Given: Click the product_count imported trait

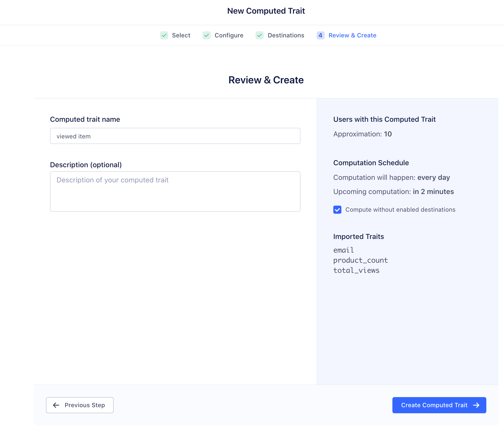Looking at the screenshot, I should click(360, 260).
